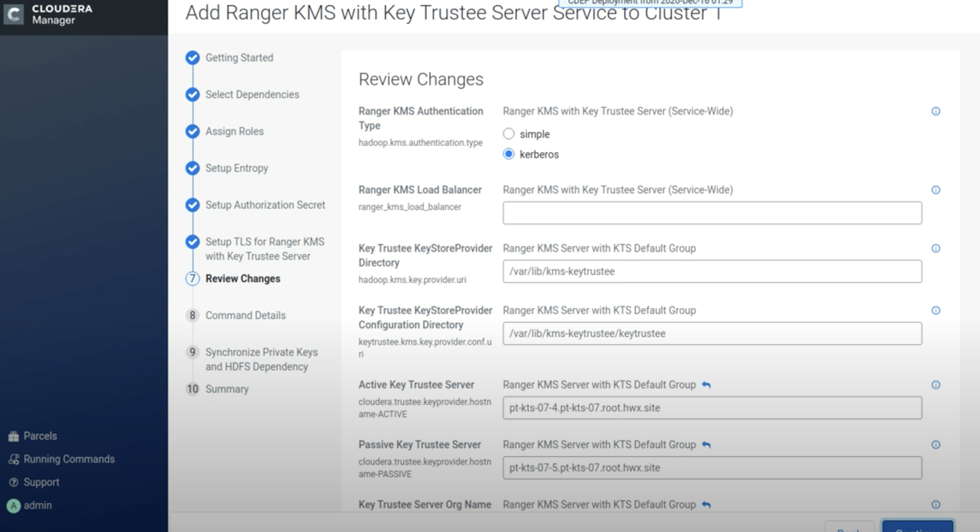
Task: Show info for Passive Key Trustee Server
Action: (x=936, y=444)
